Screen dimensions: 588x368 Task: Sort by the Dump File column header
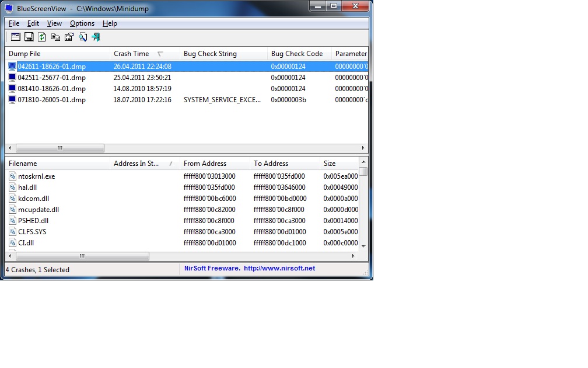(57, 54)
